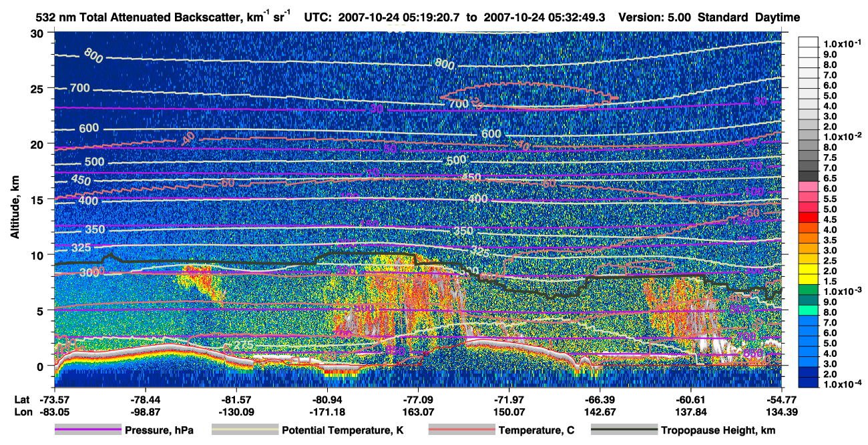Click longitude value '163.07'
868x445 pixels.
pos(418,412)
